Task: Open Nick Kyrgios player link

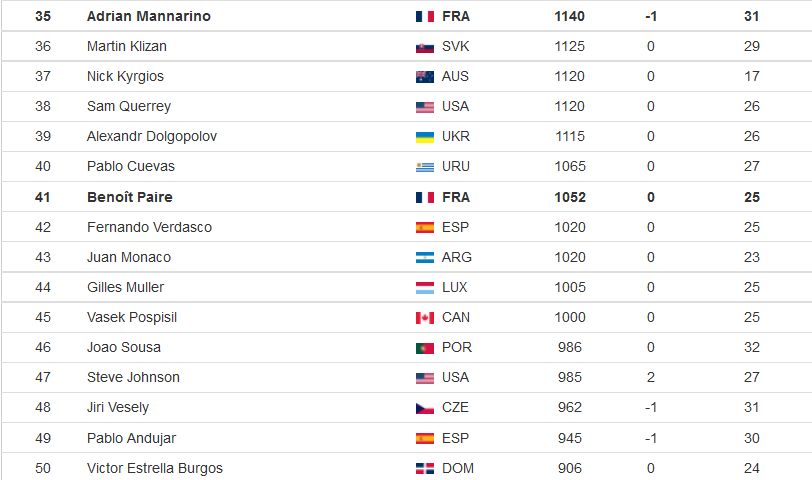Action: (x=125, y=77)
